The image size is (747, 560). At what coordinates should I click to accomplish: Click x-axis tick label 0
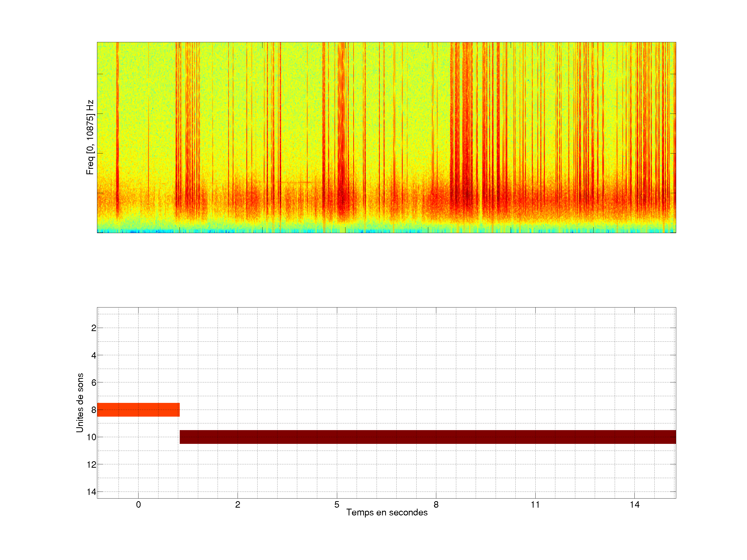138,505
